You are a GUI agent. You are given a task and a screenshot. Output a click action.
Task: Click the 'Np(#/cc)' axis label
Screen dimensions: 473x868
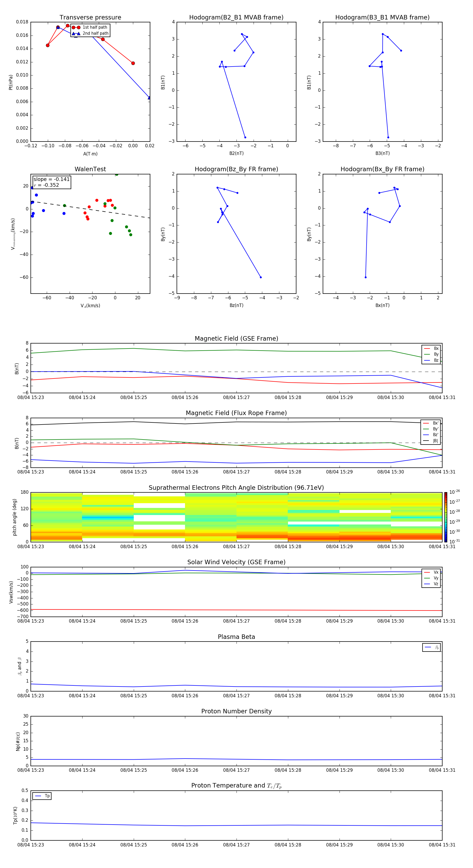[x=18, y=741]
